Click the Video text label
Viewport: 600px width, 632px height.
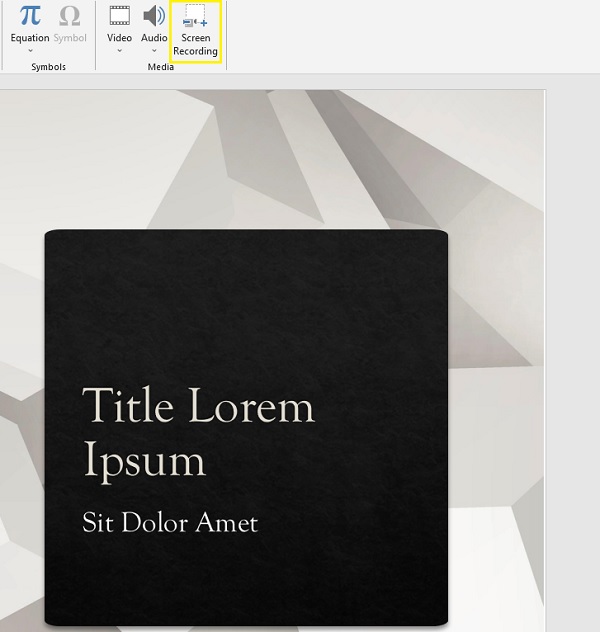click(119, 38)
